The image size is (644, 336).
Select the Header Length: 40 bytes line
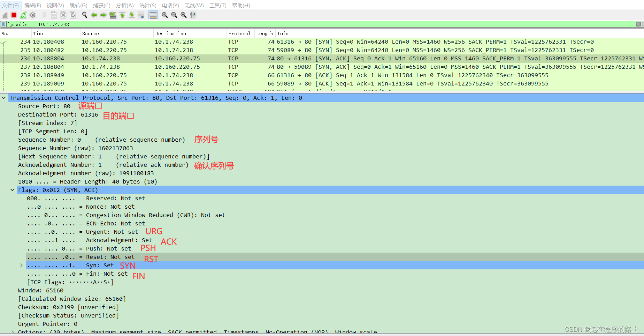point(88,182)
